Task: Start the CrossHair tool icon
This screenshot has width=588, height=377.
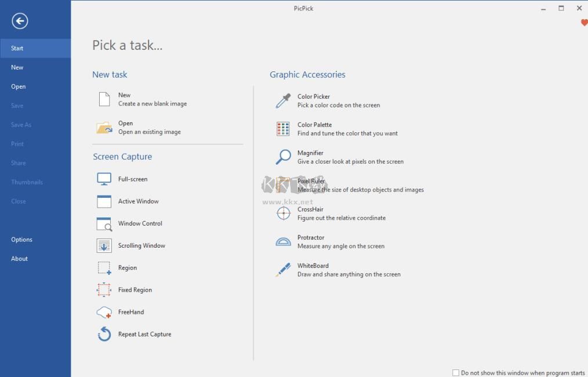Action: [x=283, y=213]
